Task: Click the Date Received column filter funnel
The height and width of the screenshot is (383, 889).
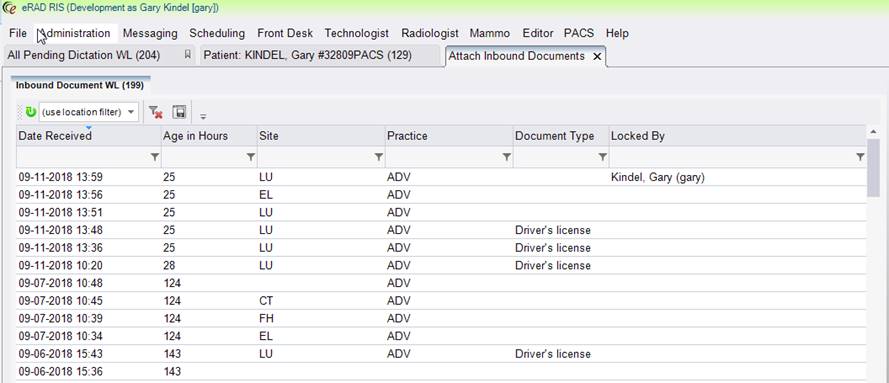Action: coord(155,157)
